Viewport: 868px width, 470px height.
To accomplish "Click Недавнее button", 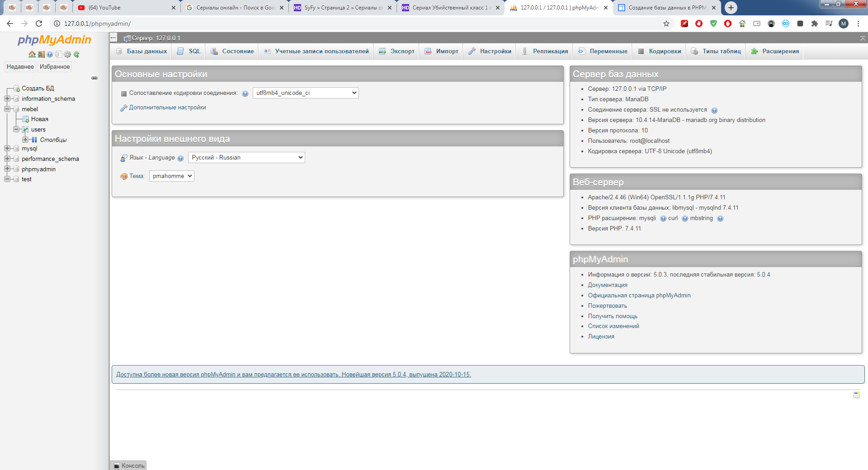I will [20, 66].
